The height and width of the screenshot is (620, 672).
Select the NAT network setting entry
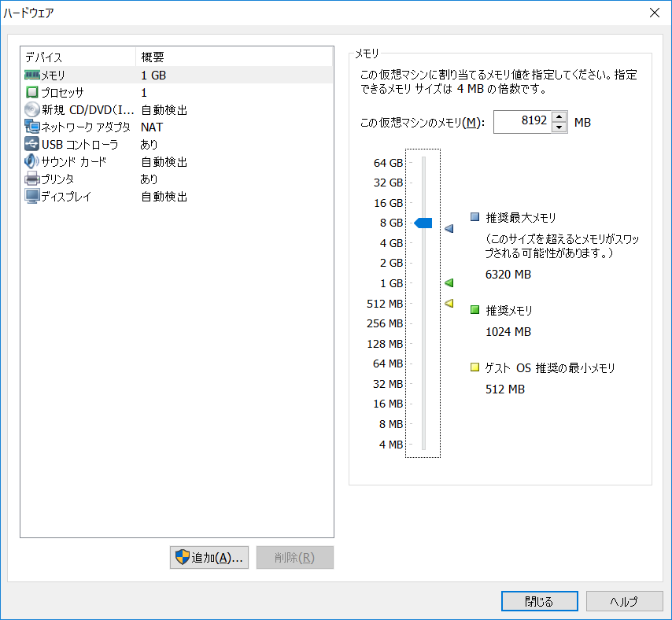[x=152, y=127]
